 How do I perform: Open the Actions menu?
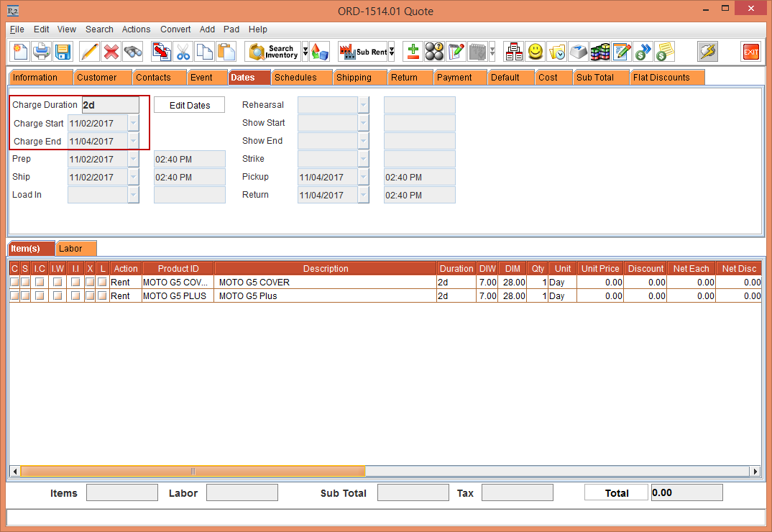click(x=136, y=29)
